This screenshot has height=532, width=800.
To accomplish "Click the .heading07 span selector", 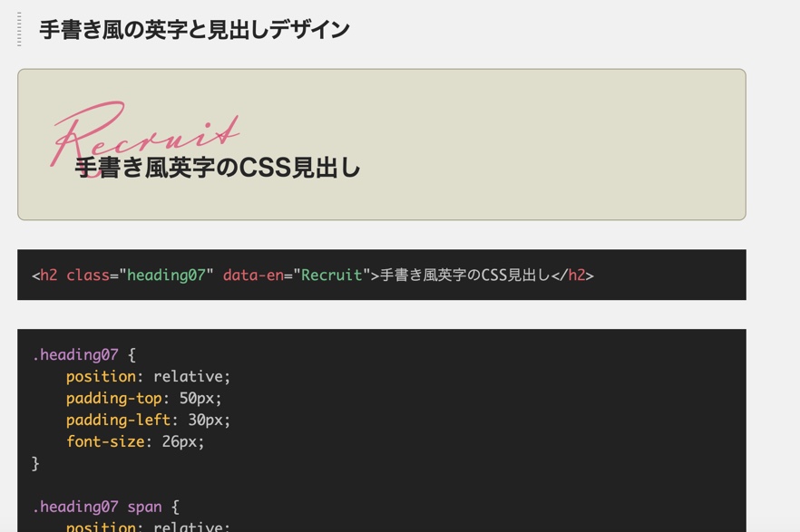I will coord(97,508).
